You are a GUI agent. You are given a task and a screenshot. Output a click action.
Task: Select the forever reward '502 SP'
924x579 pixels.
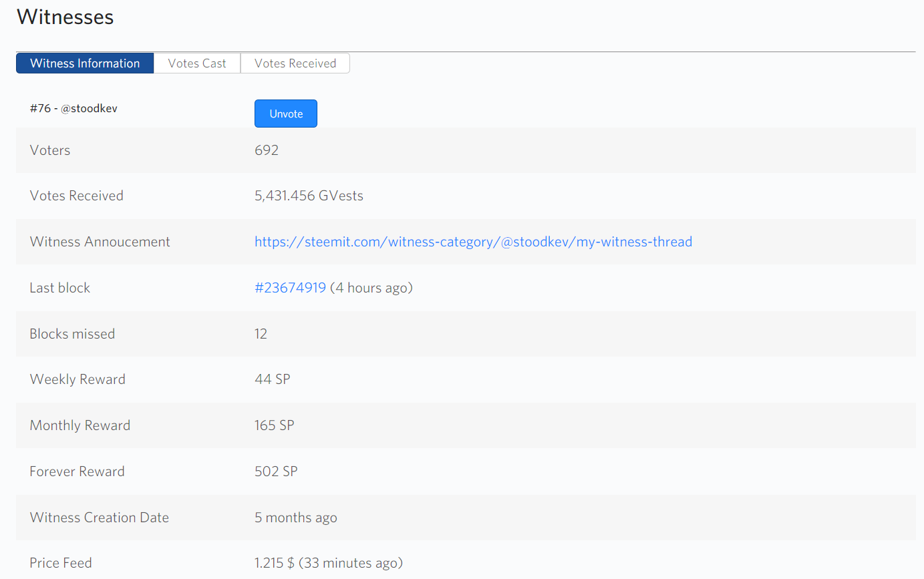(276, 471)
